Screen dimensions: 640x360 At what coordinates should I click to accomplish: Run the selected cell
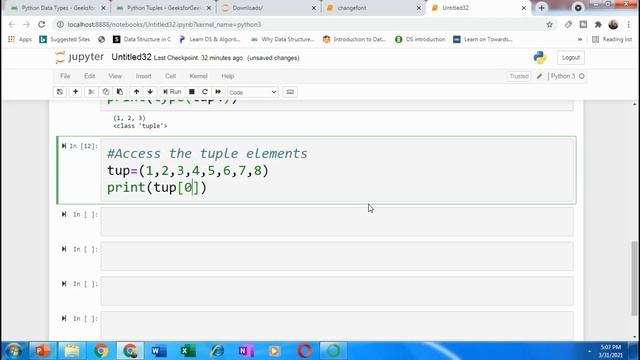(172, 92)
